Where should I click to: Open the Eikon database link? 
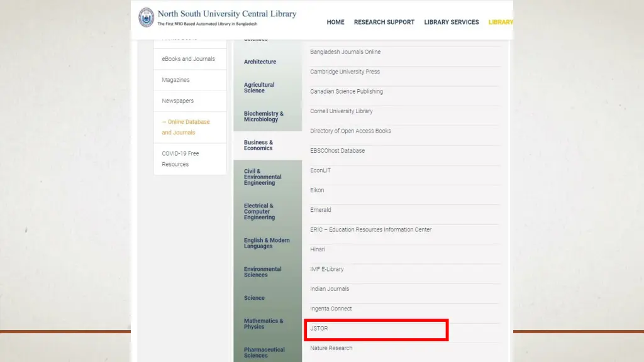click(317, 190)
